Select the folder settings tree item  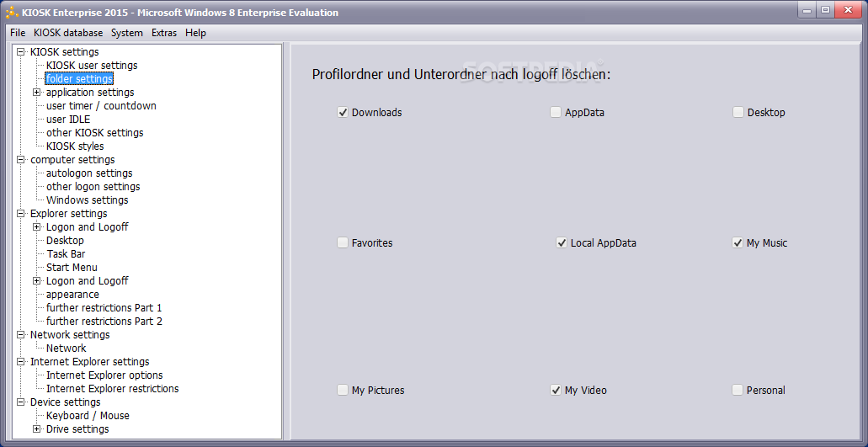(x=79, y=78)
